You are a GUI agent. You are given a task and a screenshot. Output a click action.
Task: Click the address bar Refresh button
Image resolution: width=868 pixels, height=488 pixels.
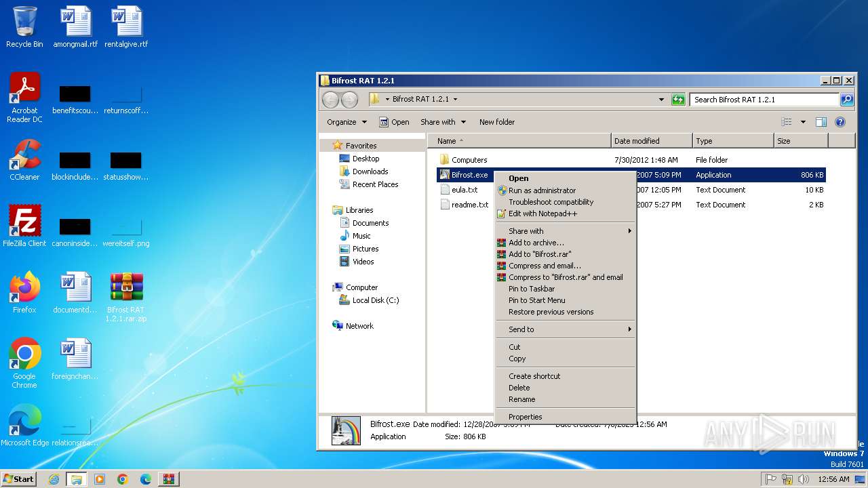tap(678, 100)
